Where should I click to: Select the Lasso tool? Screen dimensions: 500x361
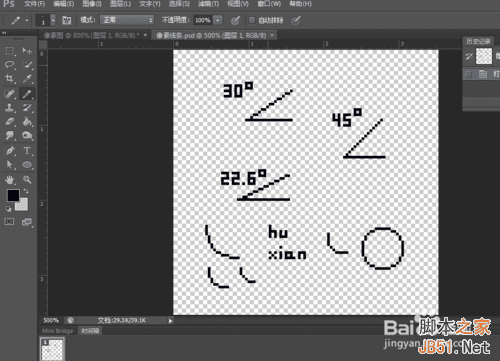(x=9, y=64)
